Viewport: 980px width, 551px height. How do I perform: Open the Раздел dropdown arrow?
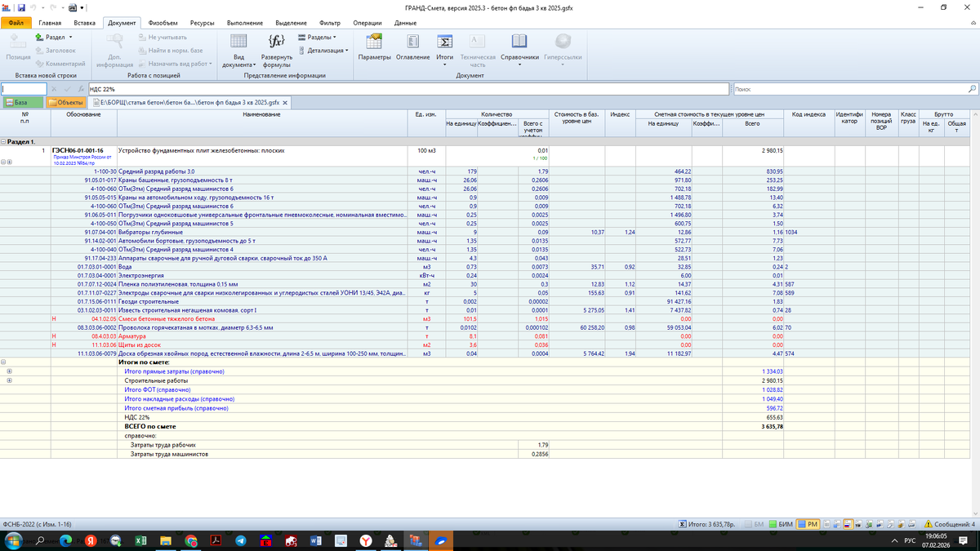(x=70, y=38)
